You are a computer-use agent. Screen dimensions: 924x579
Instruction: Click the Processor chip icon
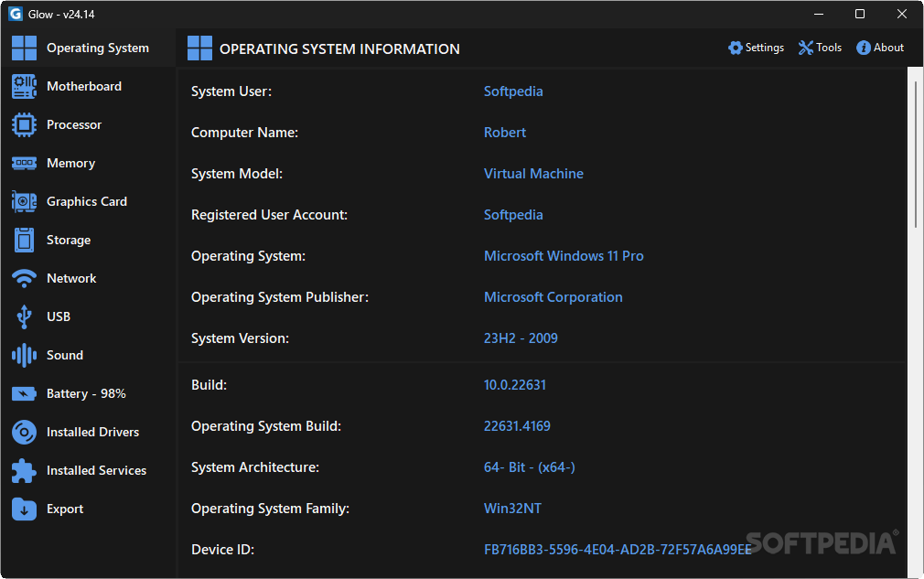click(x=24, y=125)
